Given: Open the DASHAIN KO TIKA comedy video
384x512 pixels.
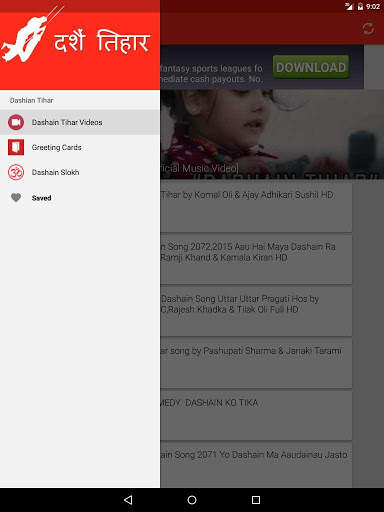Looking at the screenshot, I should (x=256, y=415).
